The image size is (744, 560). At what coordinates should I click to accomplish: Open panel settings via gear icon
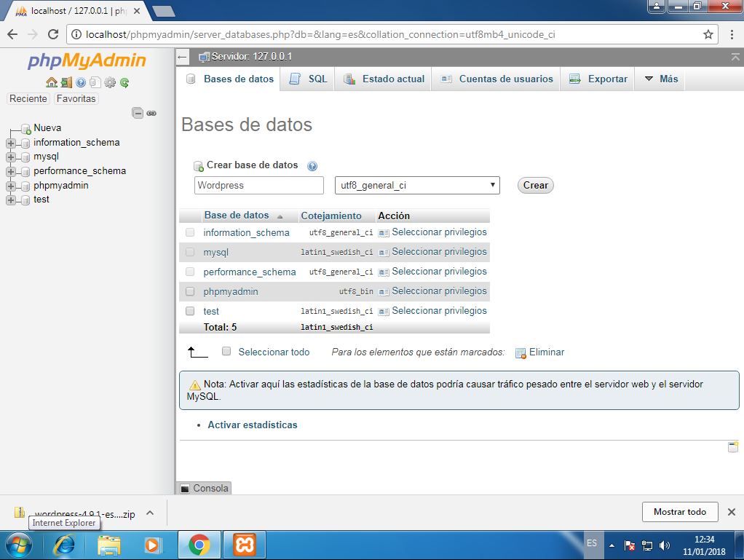(x=110, y=82)
